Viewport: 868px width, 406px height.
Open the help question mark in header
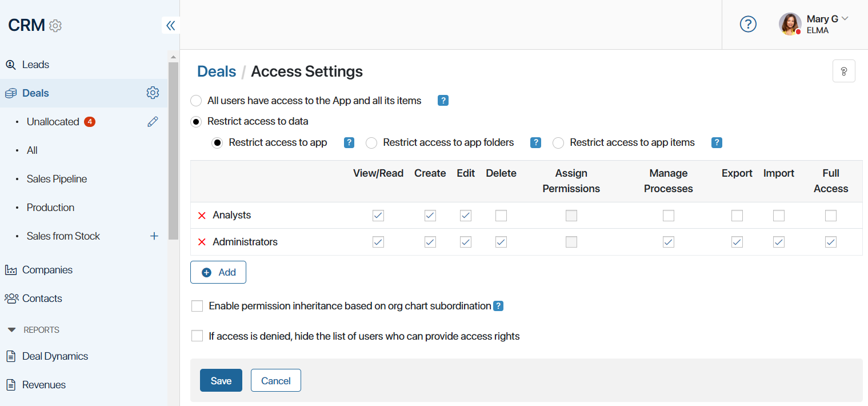point(748,24)
